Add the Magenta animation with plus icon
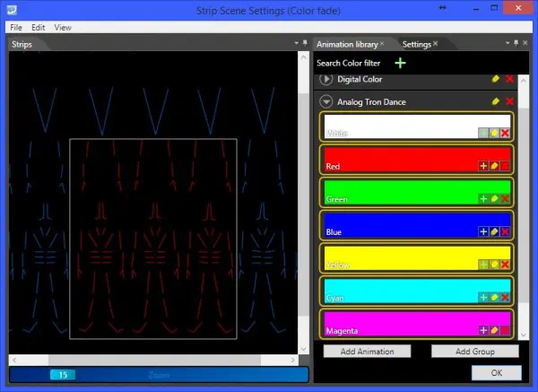The image size is (538, 392). coord(483,330)
